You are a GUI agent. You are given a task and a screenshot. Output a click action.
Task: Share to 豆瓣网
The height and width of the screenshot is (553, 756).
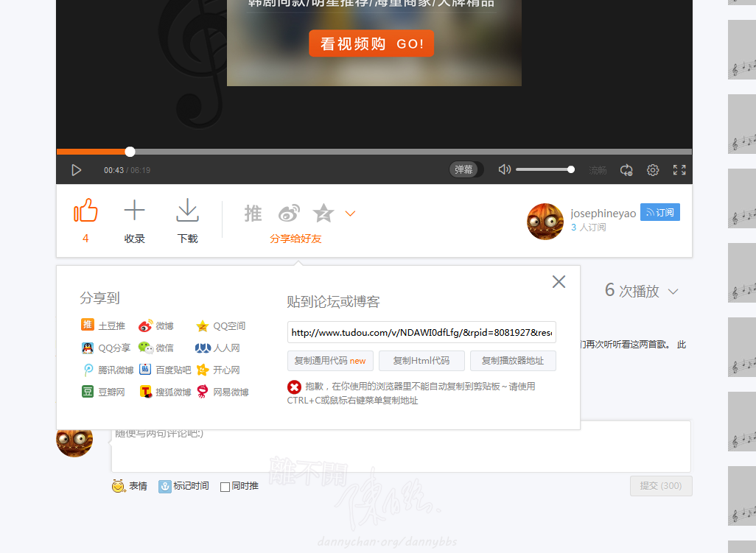tap(102, 392)
